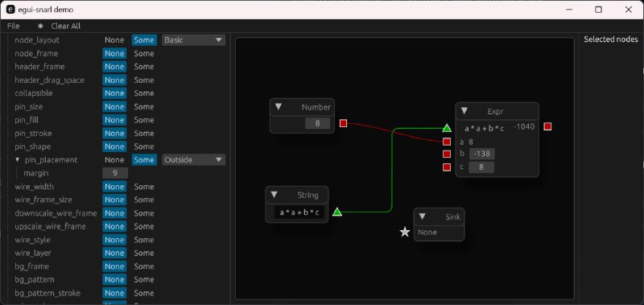Click the red input pin for c
644x305 pixels.
(447, 167)
